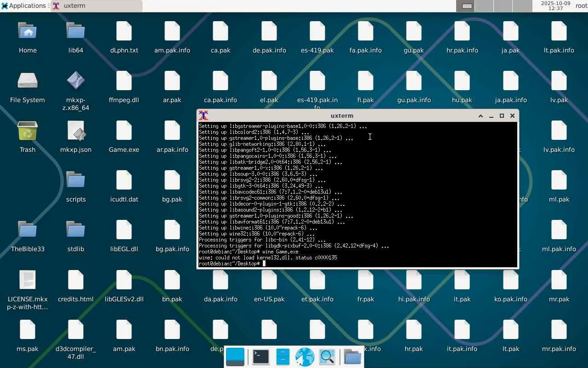Image resolution: width=588 pixels, height=368 pixels.
Task: Select the stdlib folder icon
Action: tap(76, 230)
